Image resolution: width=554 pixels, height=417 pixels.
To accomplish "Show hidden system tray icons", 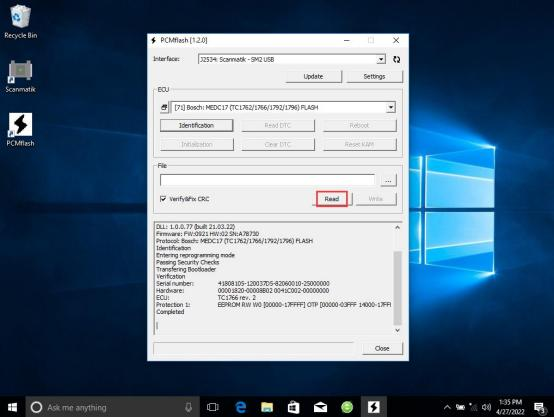I will point(447,407).
